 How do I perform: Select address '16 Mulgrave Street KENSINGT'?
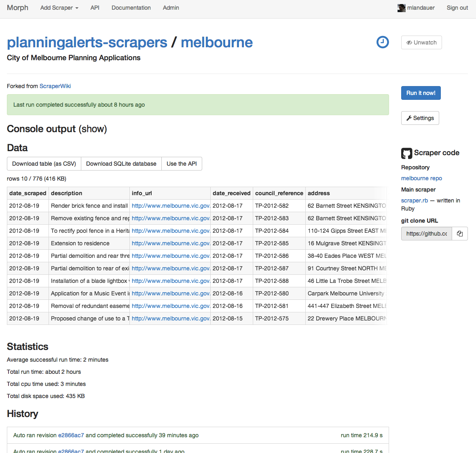coord(347,243)
